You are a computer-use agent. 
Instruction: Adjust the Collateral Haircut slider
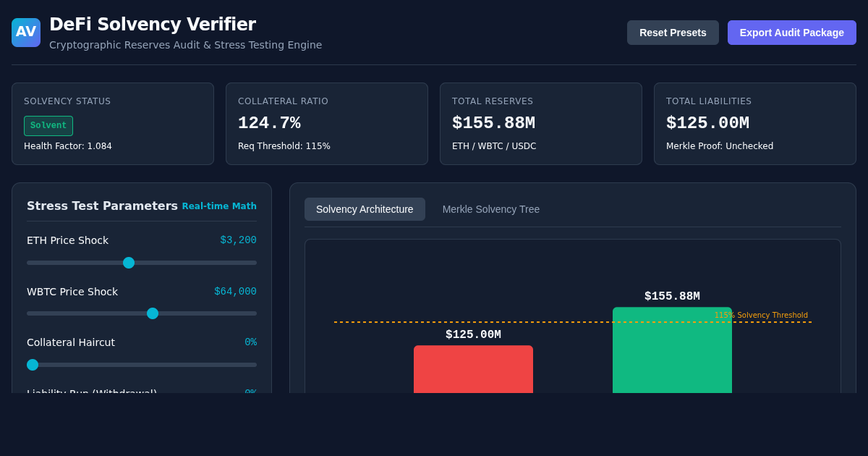coord(142,365)
